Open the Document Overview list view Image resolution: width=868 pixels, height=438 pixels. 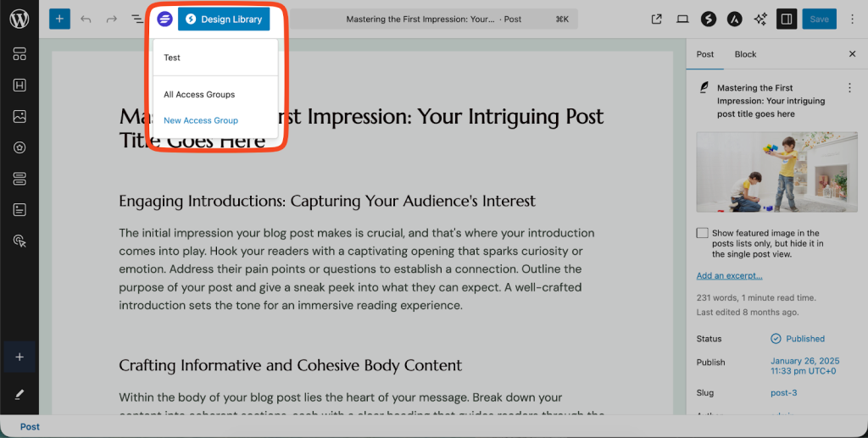pyautogui.click(x=137, y=19)
